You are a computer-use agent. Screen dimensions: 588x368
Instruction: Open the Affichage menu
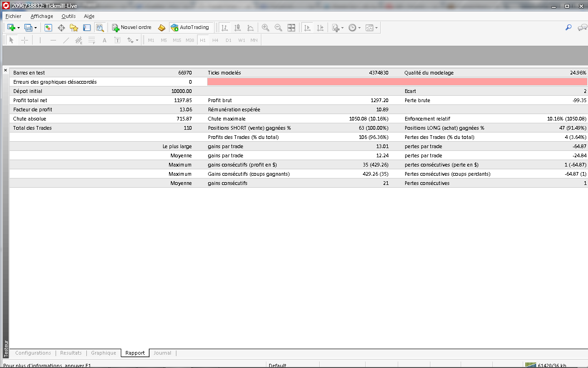pyautogui.click(x=42, y=16)
